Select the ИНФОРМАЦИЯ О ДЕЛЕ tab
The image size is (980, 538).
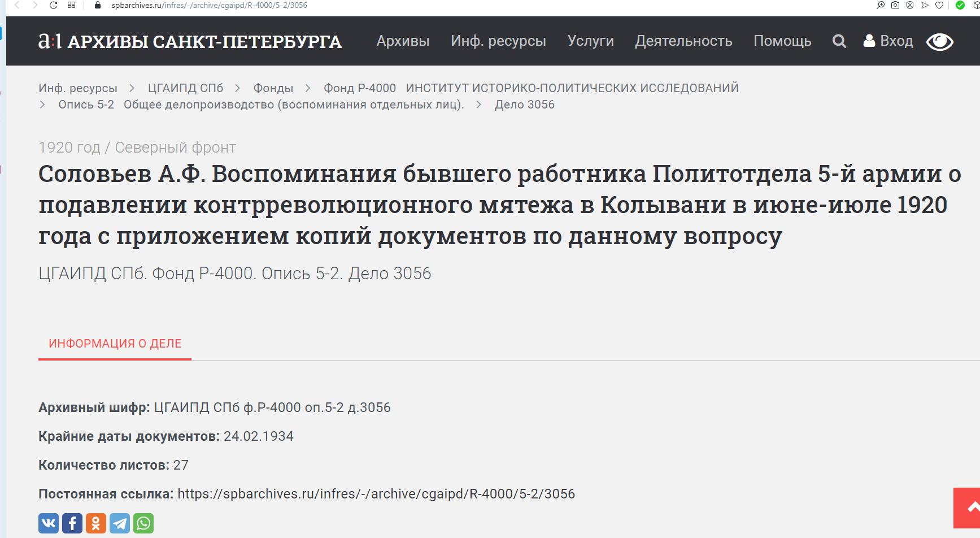[x=115, y=344]
